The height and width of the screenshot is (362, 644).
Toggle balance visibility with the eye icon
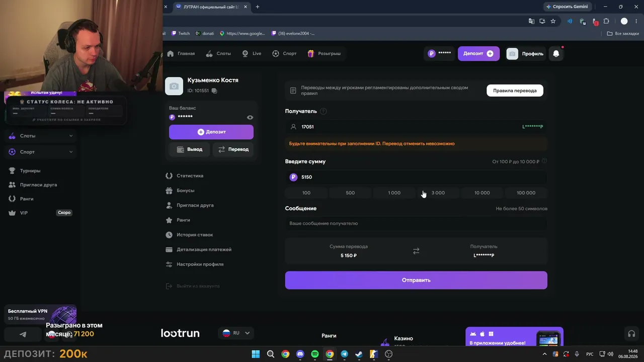tap(250, 117)
